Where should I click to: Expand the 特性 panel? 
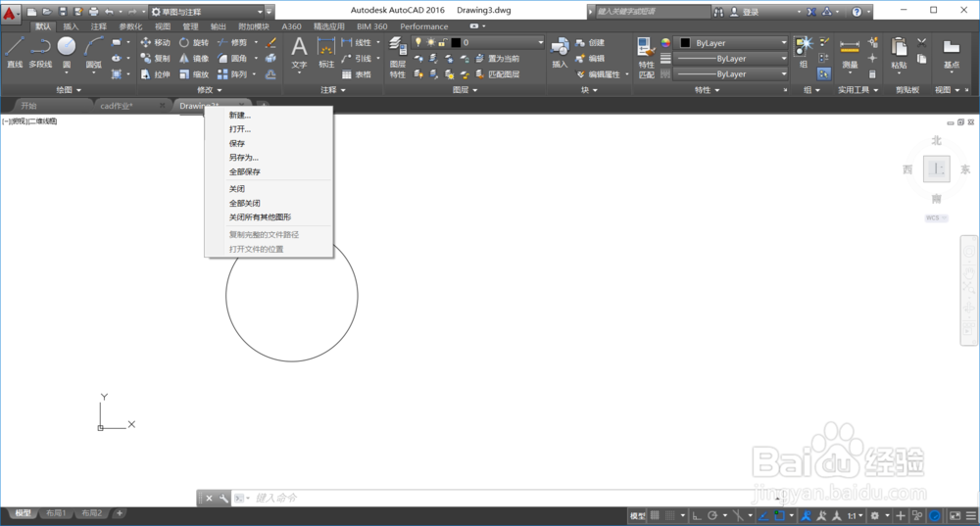(707, 90)
